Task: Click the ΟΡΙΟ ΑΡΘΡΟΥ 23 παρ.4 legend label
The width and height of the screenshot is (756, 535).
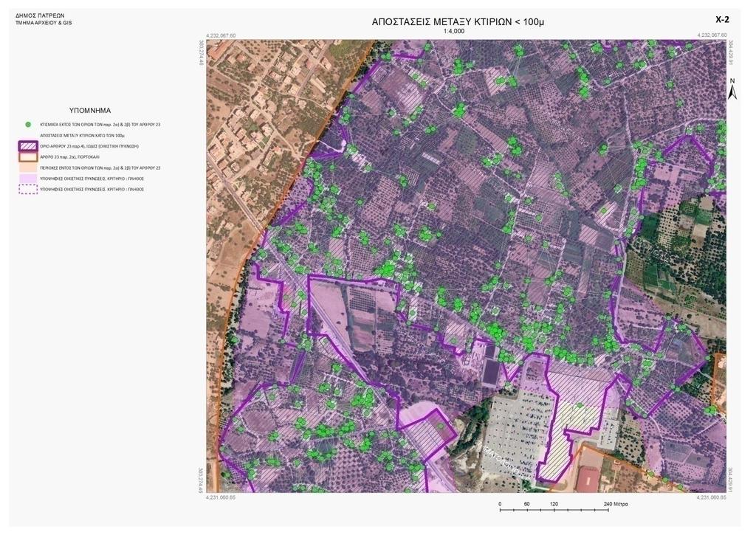Action: click(89, 146)
